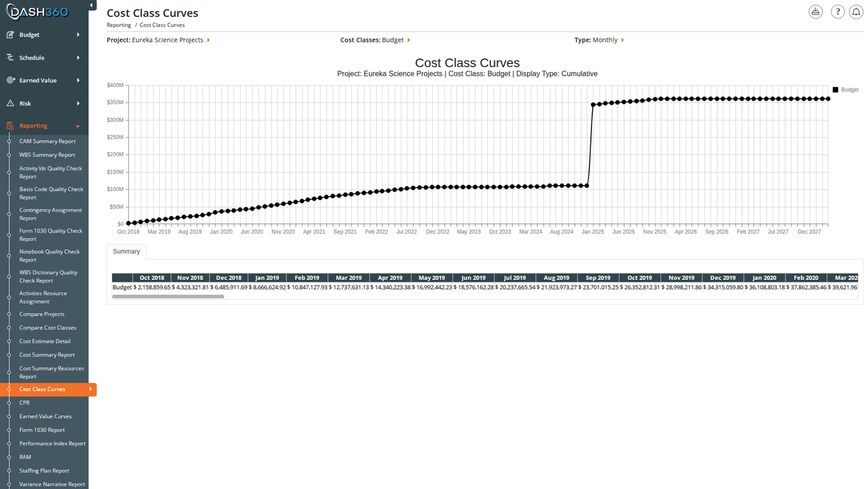Click the Budget menu pencil icon
868x489 pixels.
tap(10, 35)
